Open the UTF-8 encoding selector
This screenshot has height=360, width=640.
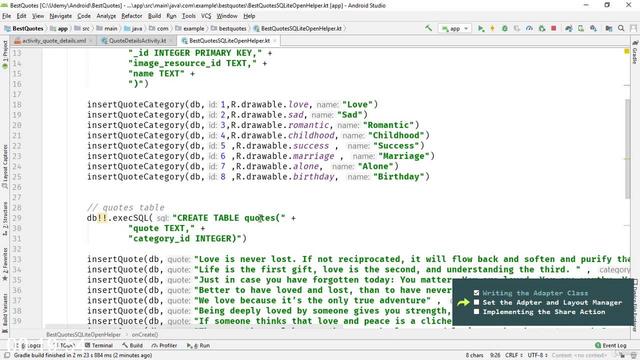pyautogui.click(x=537, y=355)
